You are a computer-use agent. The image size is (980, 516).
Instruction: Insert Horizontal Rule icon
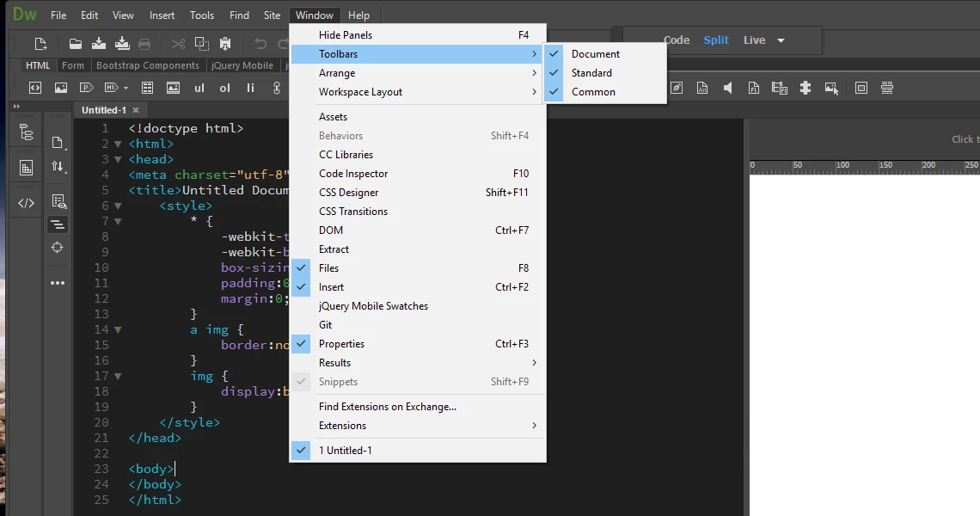887,89
